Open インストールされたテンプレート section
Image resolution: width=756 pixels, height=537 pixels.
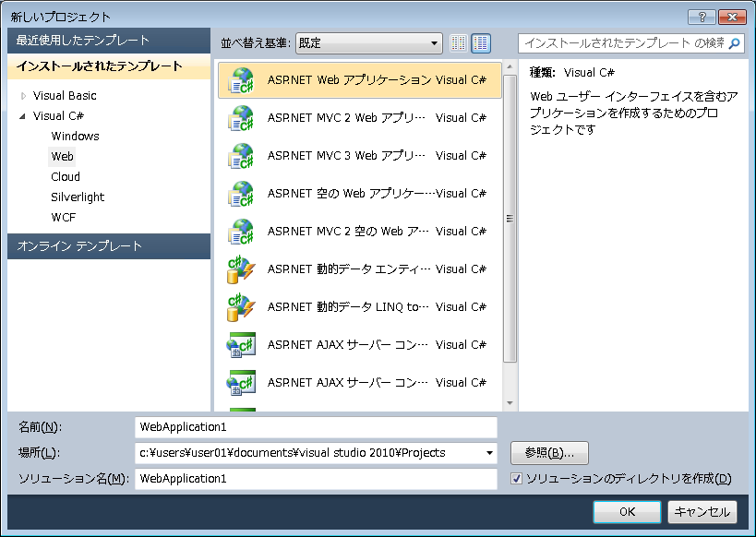coord(109,66)
